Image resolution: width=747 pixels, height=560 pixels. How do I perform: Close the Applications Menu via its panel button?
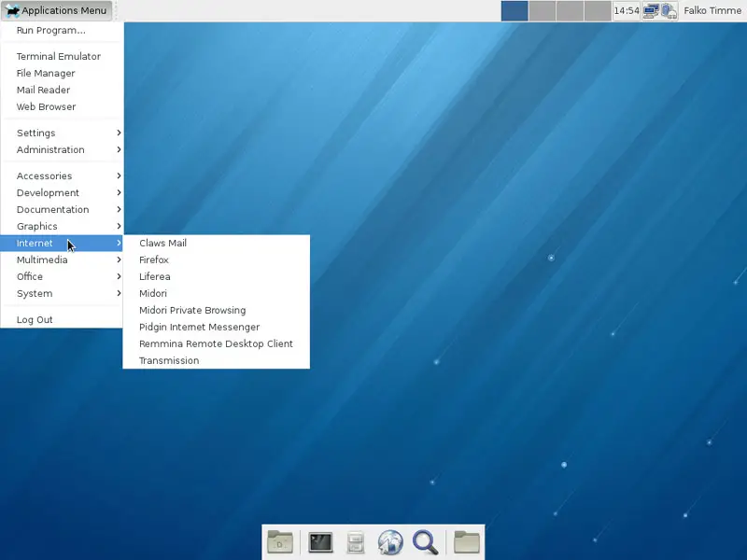click(57, 10)
